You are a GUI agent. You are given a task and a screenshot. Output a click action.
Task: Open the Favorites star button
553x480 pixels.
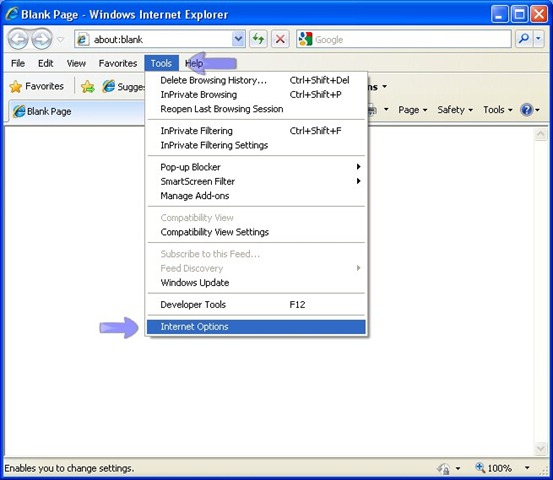coord(36,86)
